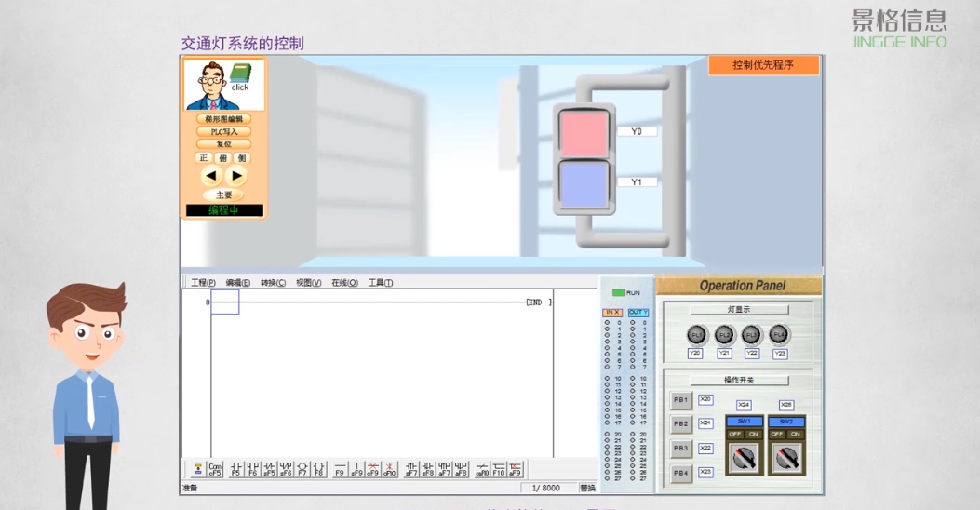Image resolution: width=980 pixels, height=510 pixels.
Task: Click the PLC写入 button
Action: pos(223,132)
